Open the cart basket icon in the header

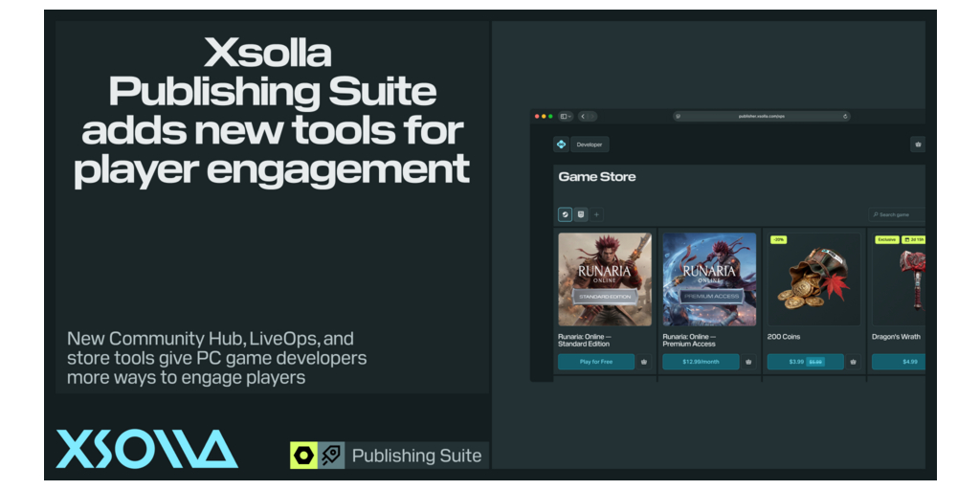tap(918, 145)
